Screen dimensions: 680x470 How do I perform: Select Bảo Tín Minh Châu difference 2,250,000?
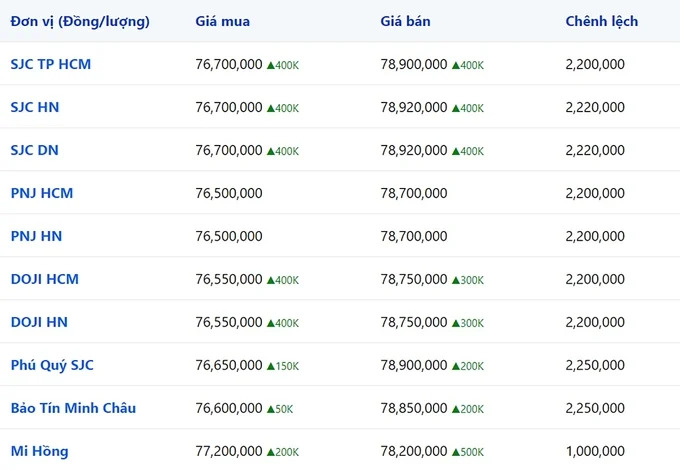click(x=595, y=408)
